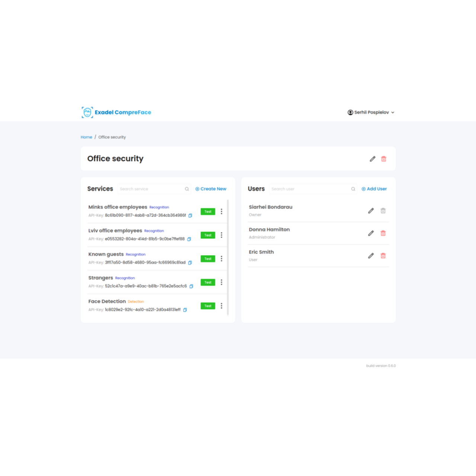Edit user Donna Hamilton
The image size is (476, 476).
point(371,233)
